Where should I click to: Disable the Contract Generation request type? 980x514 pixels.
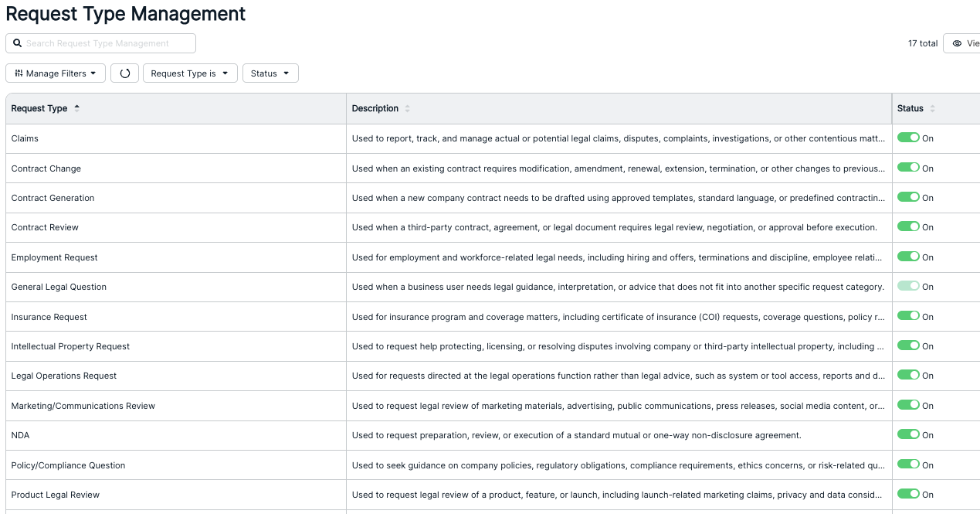tap(908, 197)
